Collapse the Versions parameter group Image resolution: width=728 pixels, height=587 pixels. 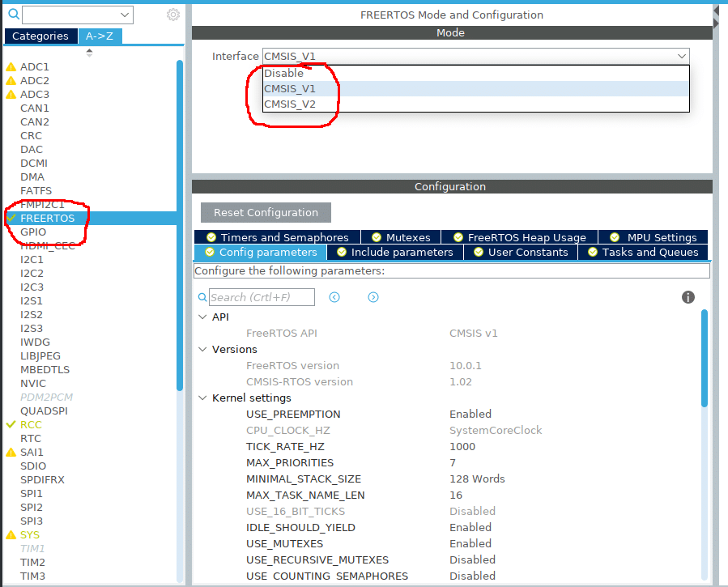pos(202,349)
